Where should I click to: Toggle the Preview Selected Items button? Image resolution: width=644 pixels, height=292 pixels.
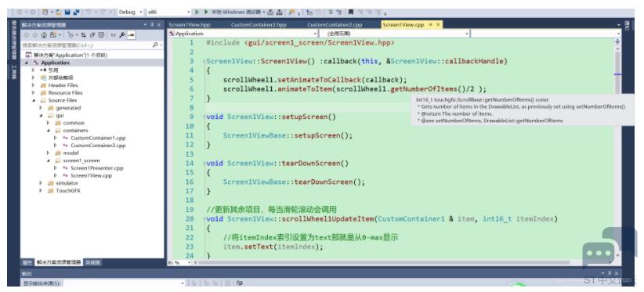click(x=131, y=35)
